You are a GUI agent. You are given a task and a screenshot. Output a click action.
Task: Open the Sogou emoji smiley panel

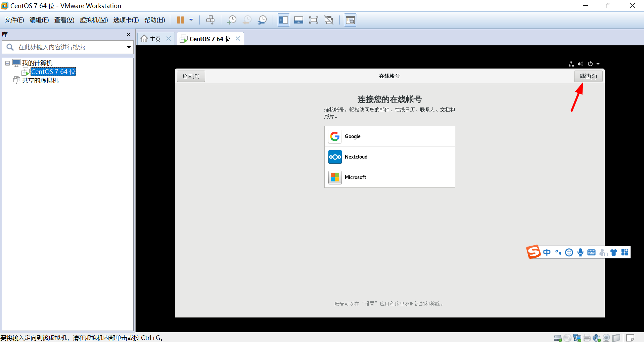(x=569, y=252)
